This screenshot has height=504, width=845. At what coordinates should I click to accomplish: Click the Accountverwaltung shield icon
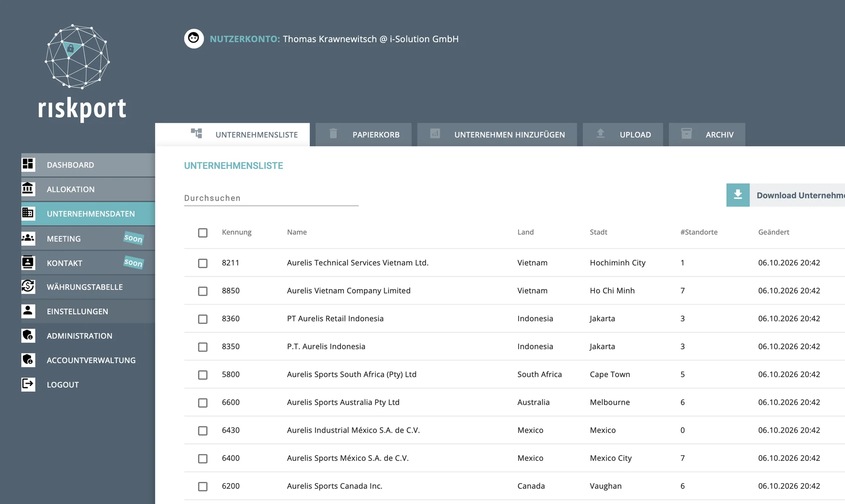point(28,359)
